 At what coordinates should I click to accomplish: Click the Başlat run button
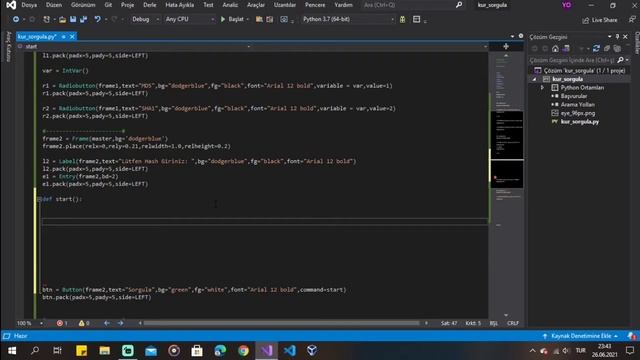[x=232, y=19]
